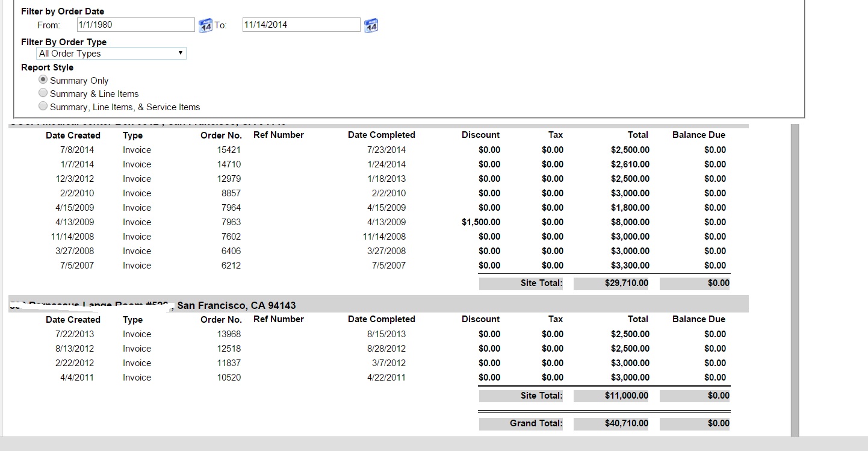Select order number 7963 row

click(x=231, y=222)
